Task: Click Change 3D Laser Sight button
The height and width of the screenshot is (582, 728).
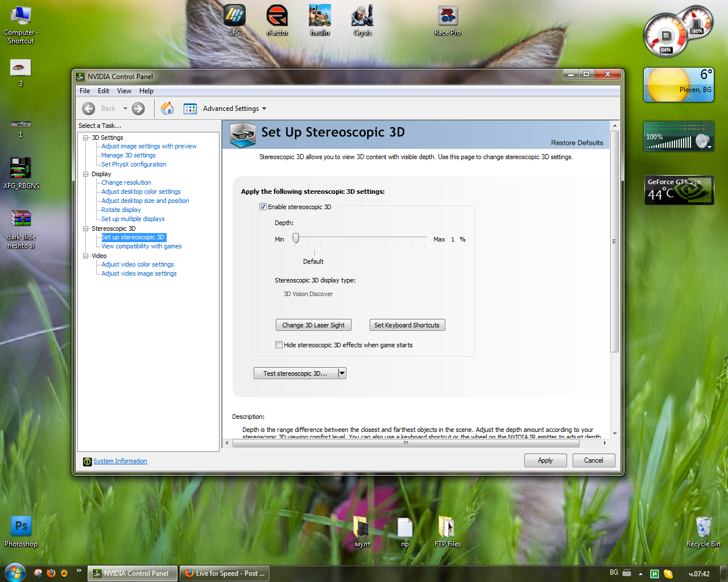Action: tap(313, 325)
